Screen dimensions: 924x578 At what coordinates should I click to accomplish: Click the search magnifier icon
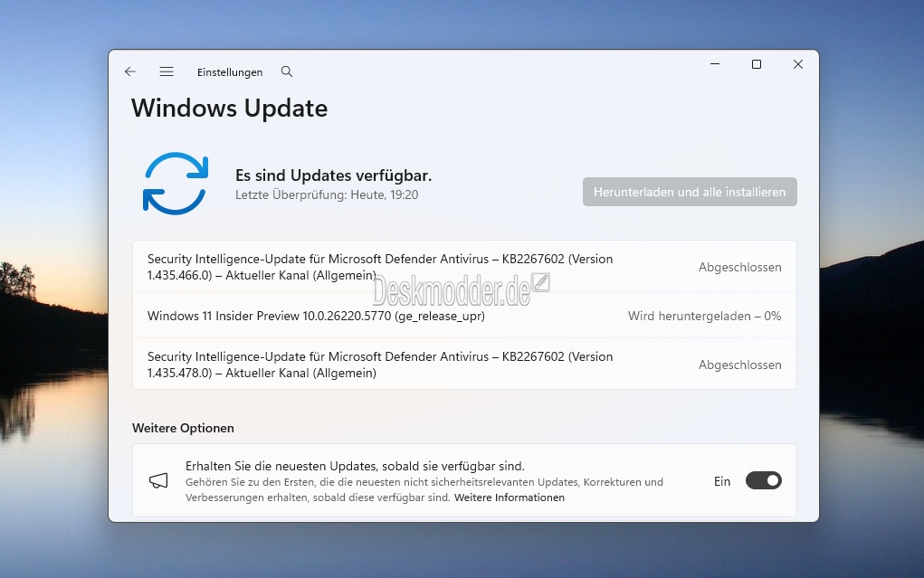point(287,71)
